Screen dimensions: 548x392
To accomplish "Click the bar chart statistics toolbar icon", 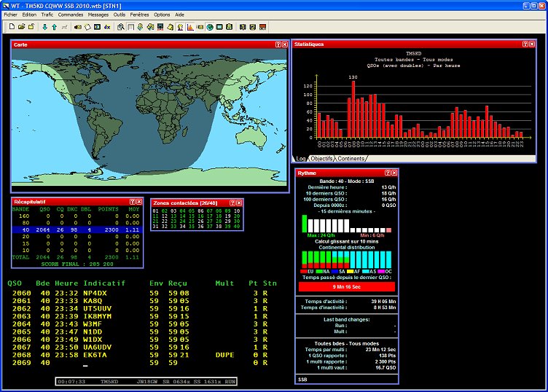I will [x=189, y=27].
